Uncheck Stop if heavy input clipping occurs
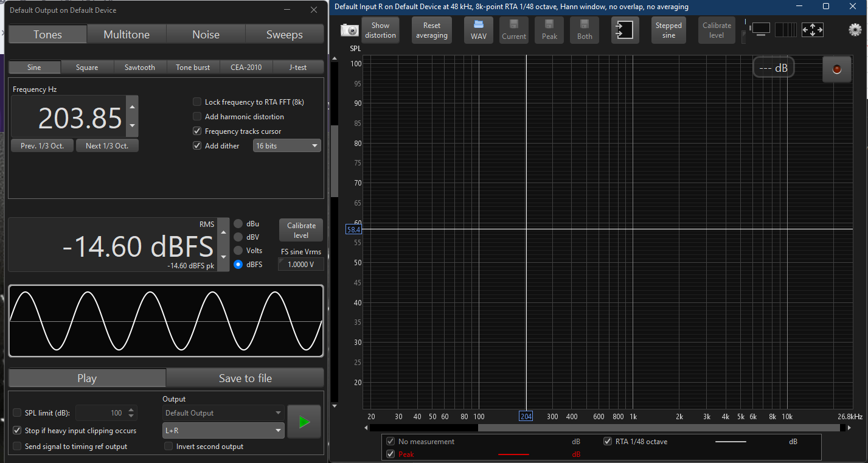 coord(17,431)
